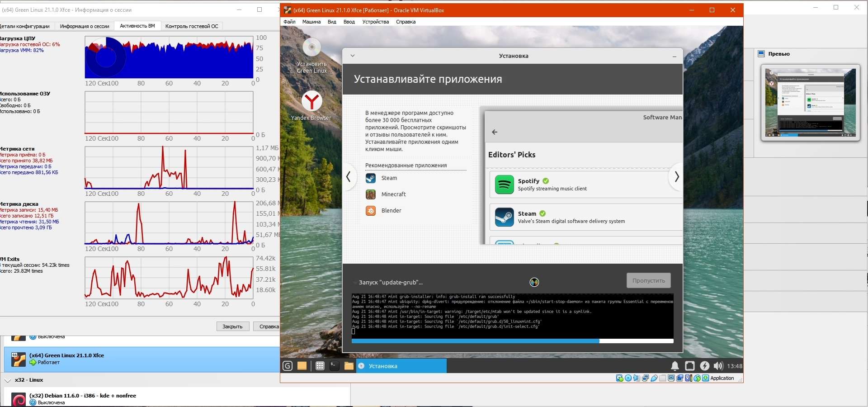This screenshot has height=407, width=868.
Task: Click the Метрика диска chart
Action: (x=169, y=223)
